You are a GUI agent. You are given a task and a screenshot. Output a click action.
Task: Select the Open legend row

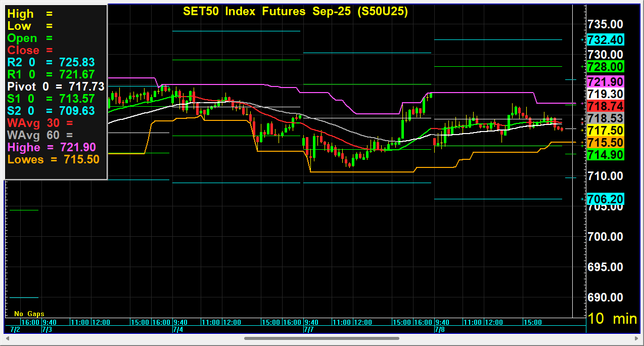click(30, 38)
